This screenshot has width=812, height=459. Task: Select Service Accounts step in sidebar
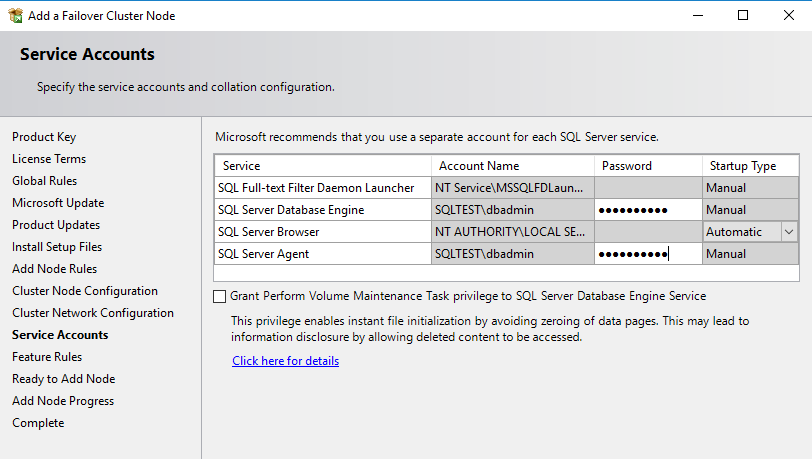coord(60,335)
